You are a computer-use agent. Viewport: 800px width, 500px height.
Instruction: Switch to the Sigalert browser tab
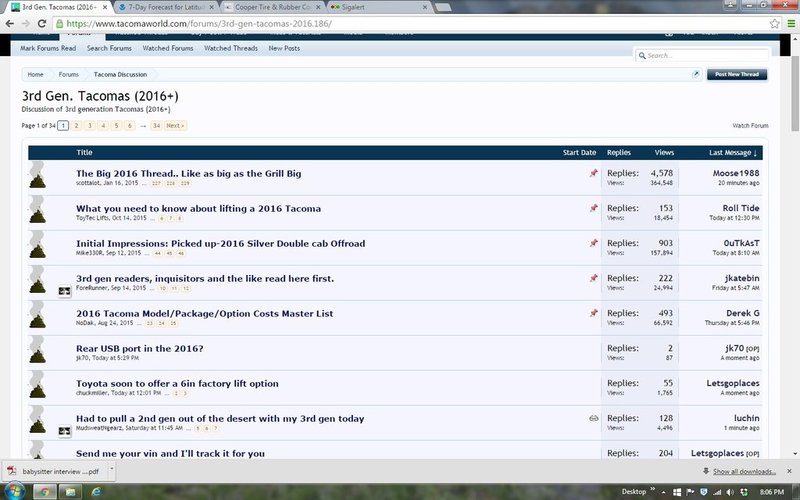380,7
